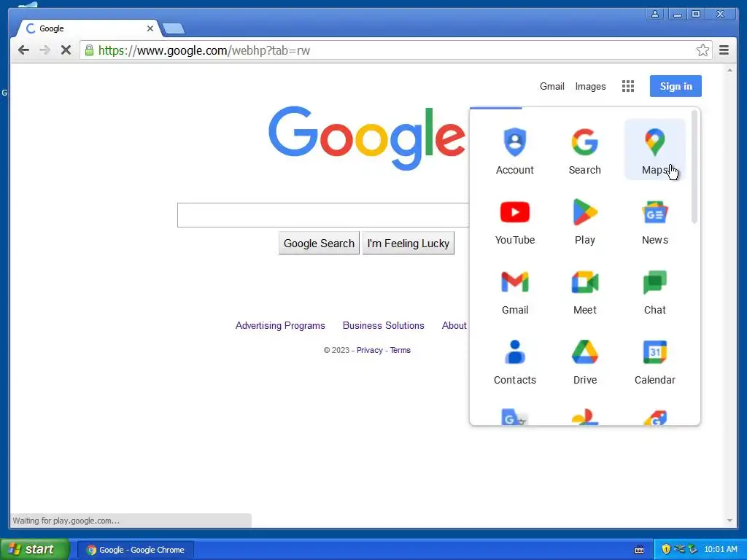Viewport: 747px width, 560px height.
Task: Open Business Solutions link
Action: (x=384, y=326)
